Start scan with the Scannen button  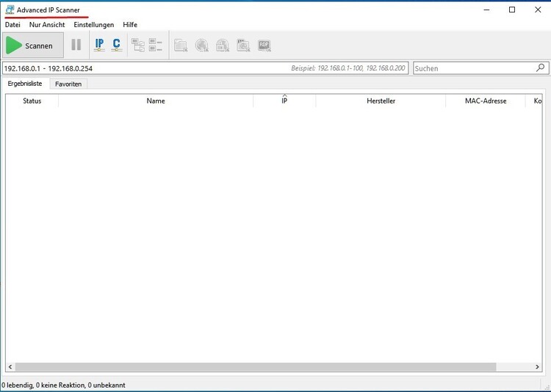33,46
